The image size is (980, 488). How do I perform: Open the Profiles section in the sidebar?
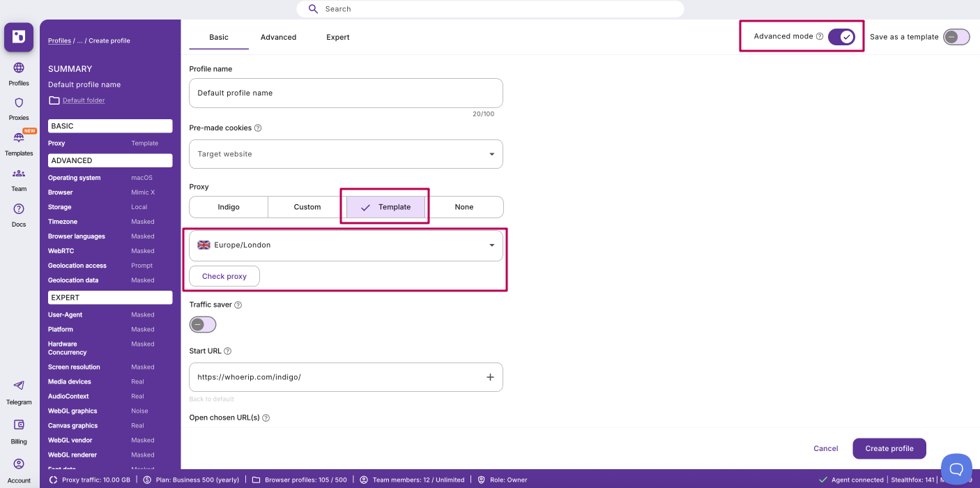[18, 73]
